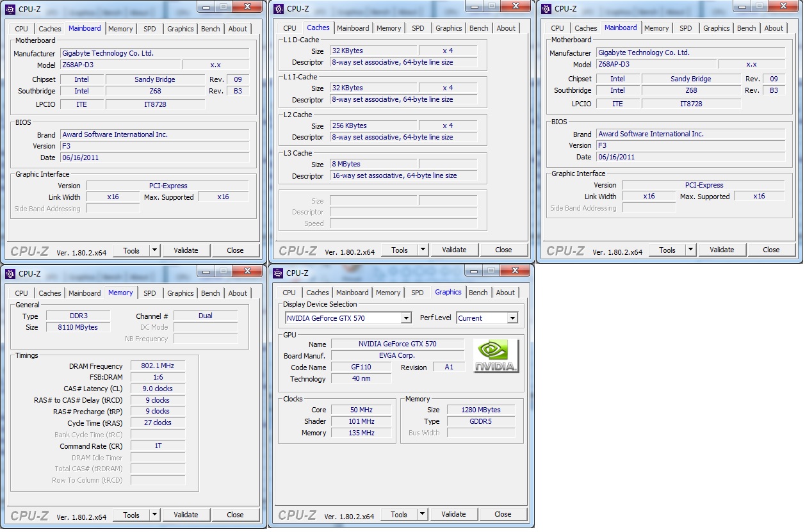Click Sandy Bridge chipset in the right Mainboard window
The height and width of the screenshot is (532, 805).
pos(691,79)
